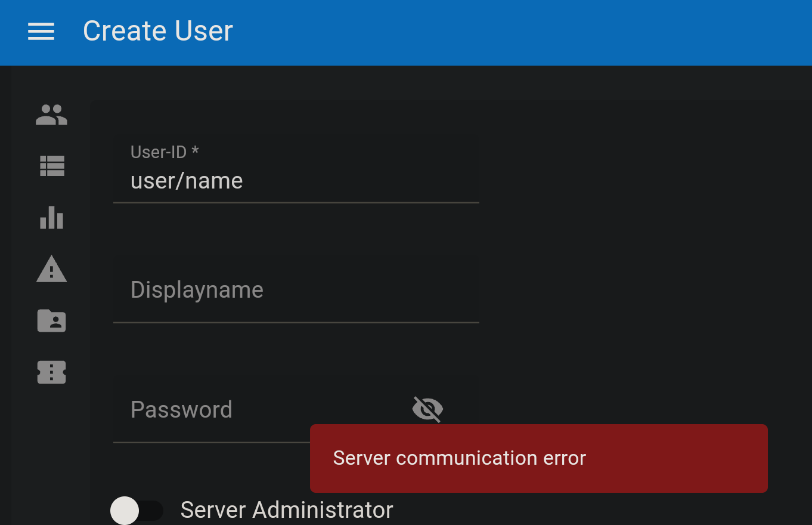Click the Server communication error message text
This screenshot has width=812, height=525.
click(459, 458)
